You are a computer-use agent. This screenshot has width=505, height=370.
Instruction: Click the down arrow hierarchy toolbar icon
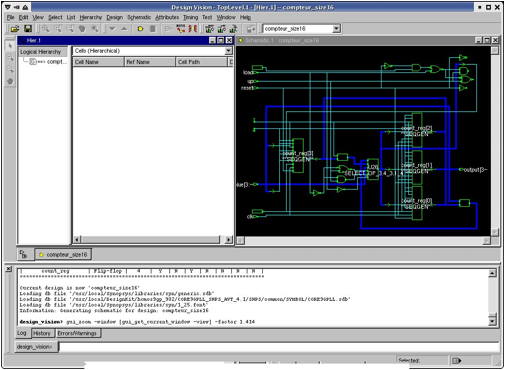click(x=112, y=29)
